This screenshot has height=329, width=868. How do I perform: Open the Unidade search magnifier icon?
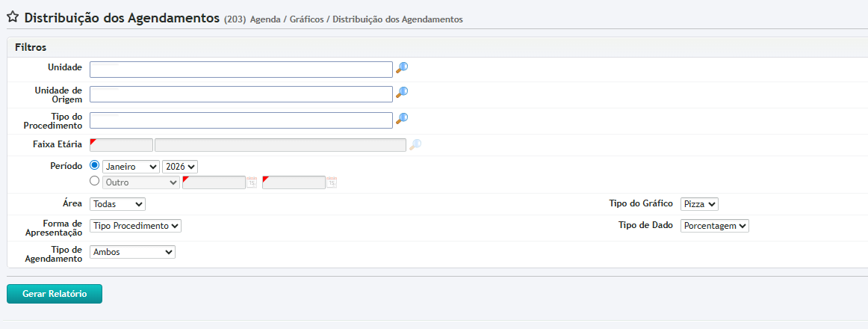(x=402, y=68)
